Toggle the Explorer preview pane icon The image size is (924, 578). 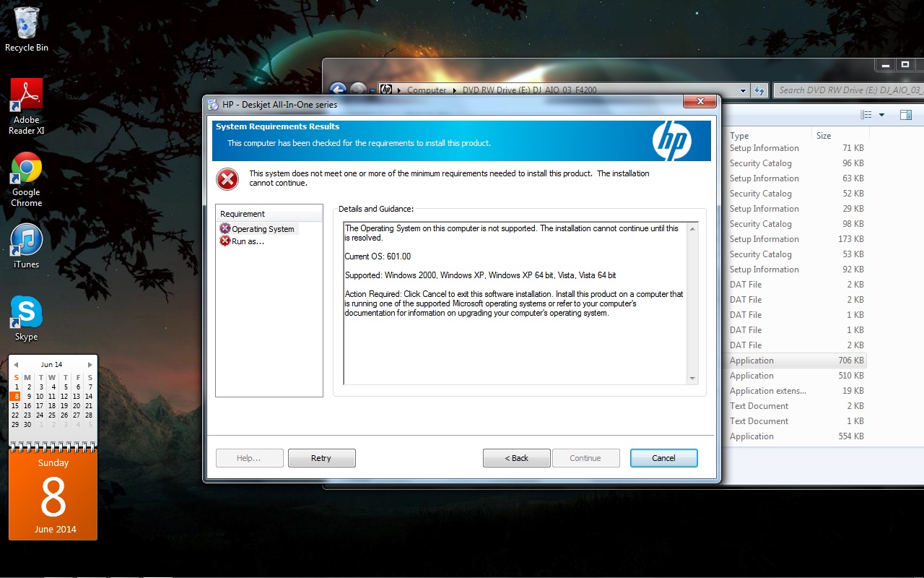pyautogui.click(x=905, y=115)
